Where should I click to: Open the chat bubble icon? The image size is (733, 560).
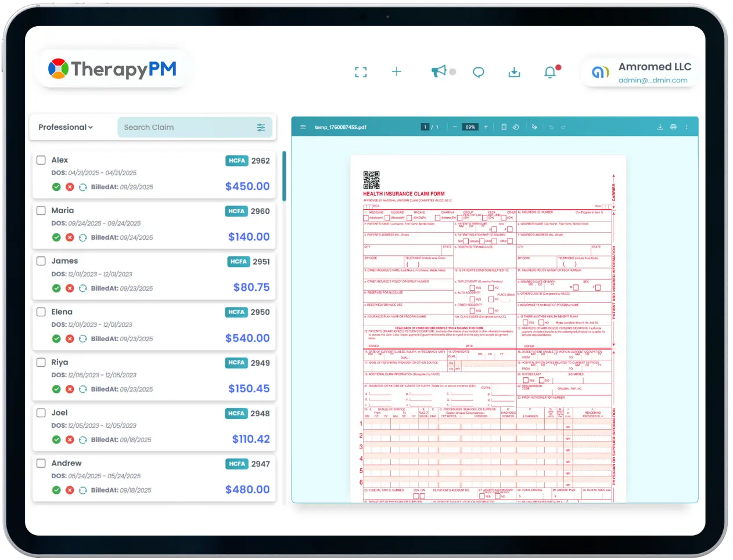coord(478,71)
